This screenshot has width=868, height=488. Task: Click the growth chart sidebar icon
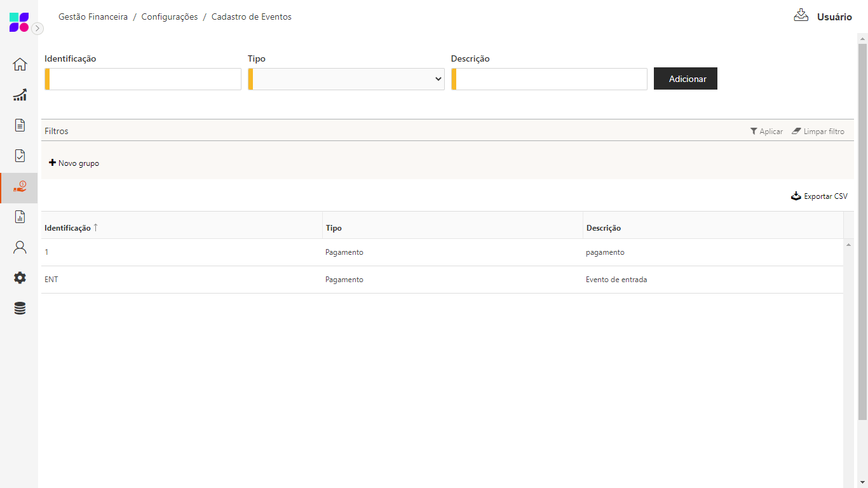tap(20, 95)
